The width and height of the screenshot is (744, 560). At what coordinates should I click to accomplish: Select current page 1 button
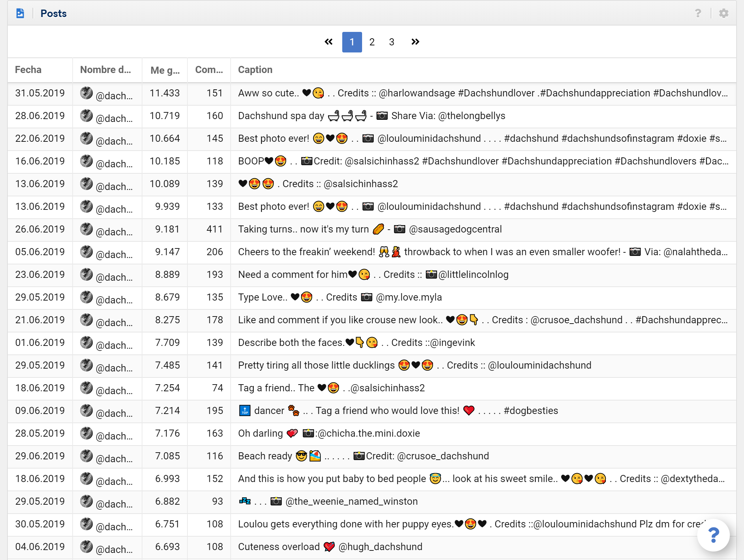tap(352, 42)
